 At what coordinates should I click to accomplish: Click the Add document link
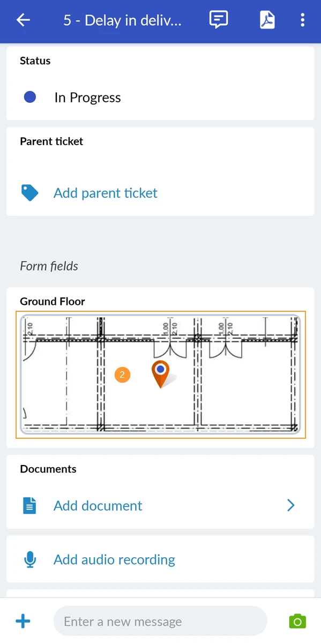(98, 506)
